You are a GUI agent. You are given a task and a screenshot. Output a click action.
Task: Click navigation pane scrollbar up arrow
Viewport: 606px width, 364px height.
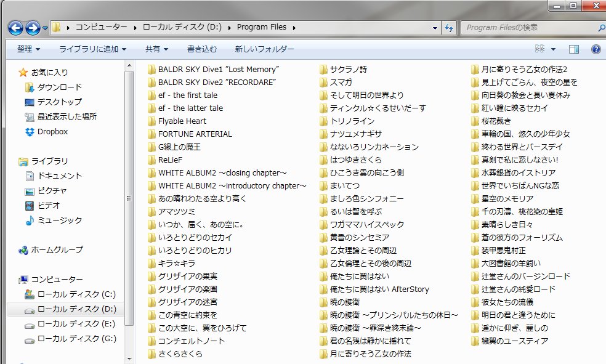pyautogui.click(x=129, y=65)
